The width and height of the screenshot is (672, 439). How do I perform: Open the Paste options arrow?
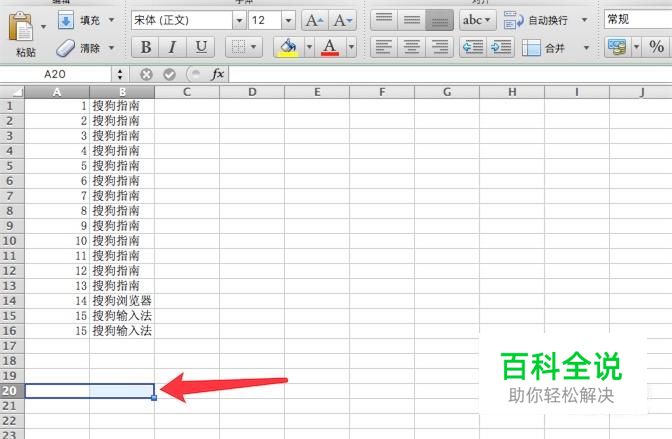pos(43,27)
